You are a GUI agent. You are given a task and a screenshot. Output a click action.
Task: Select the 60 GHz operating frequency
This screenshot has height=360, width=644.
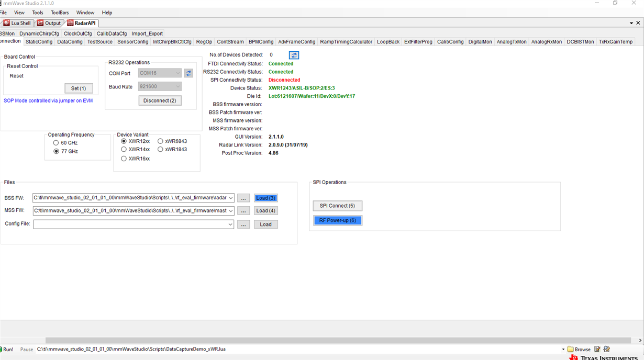click(56, 143)
